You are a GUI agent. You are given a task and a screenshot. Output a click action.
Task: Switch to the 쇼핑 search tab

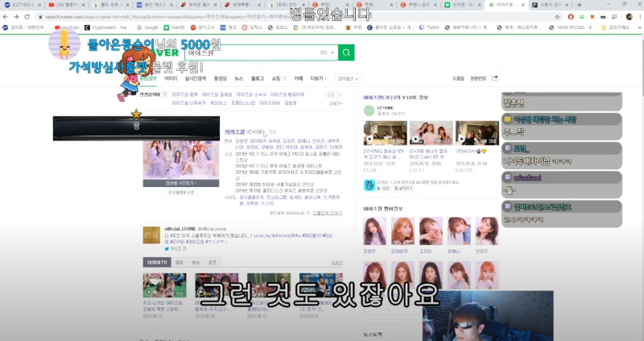point(276,78)
